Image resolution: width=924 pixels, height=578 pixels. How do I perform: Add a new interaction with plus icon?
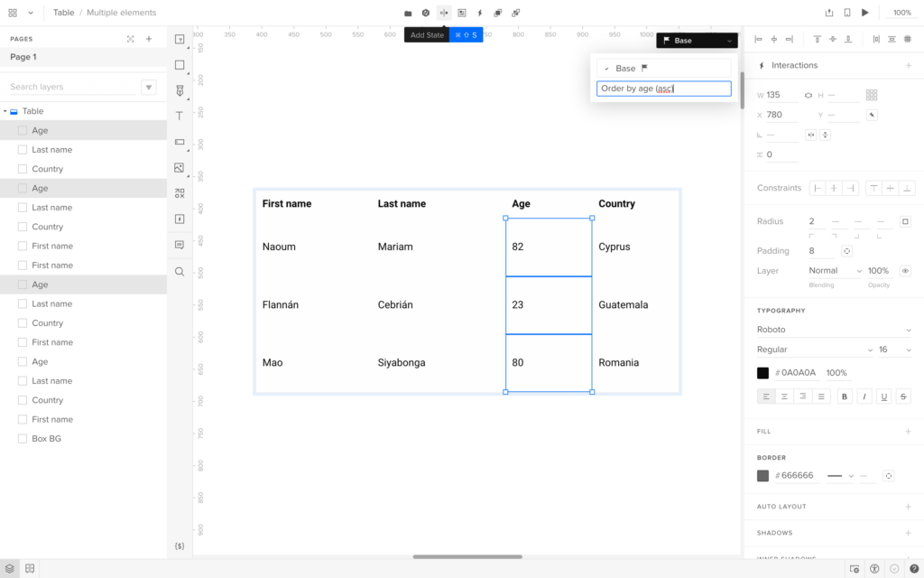909,66
